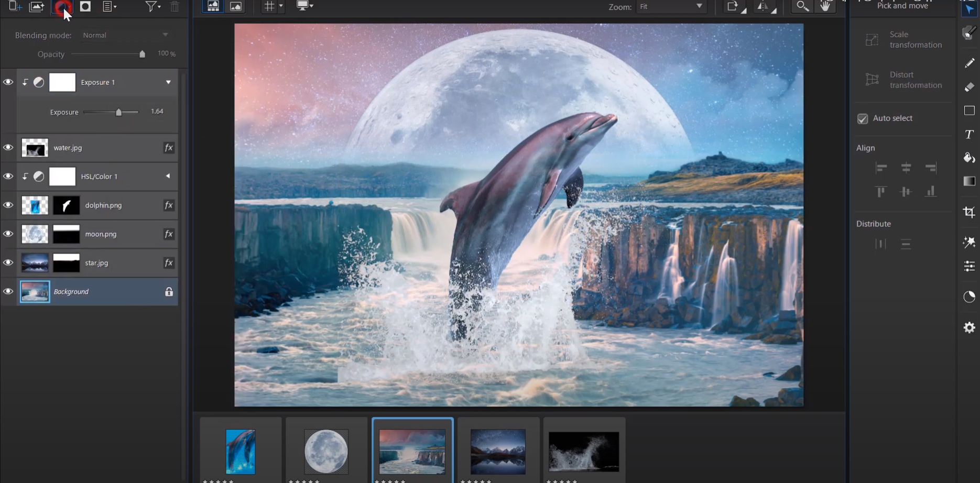
Task: Open the adjustment layer button
Action: click(62, 6)
